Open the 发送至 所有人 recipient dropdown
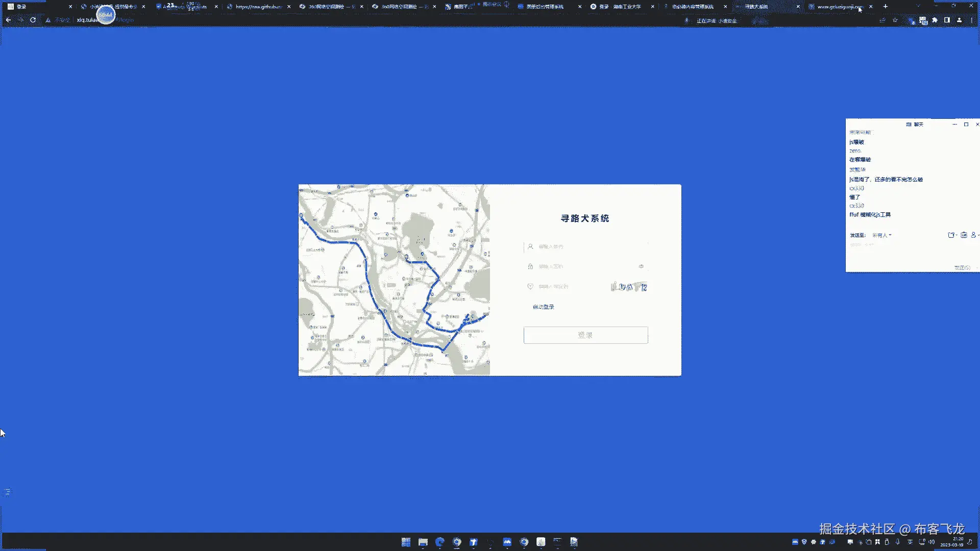 (x=882, y=235)
